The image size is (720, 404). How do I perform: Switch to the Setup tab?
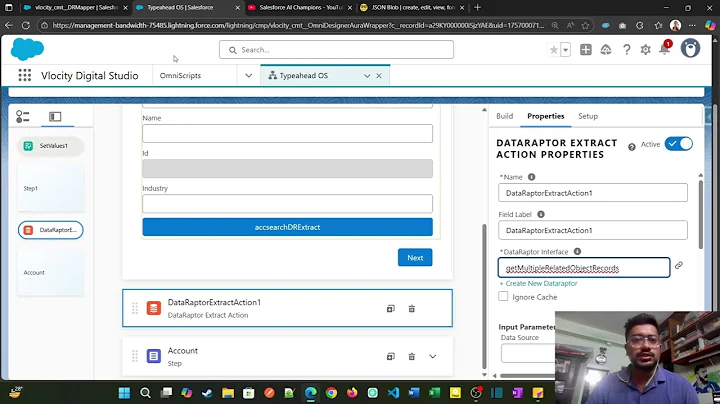[x=588, y=116]
